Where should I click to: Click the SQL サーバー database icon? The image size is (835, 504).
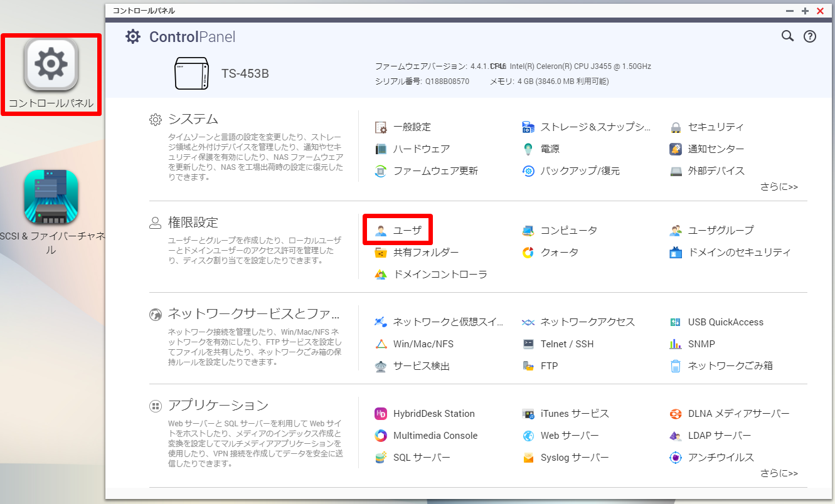[x=381, y=458]
